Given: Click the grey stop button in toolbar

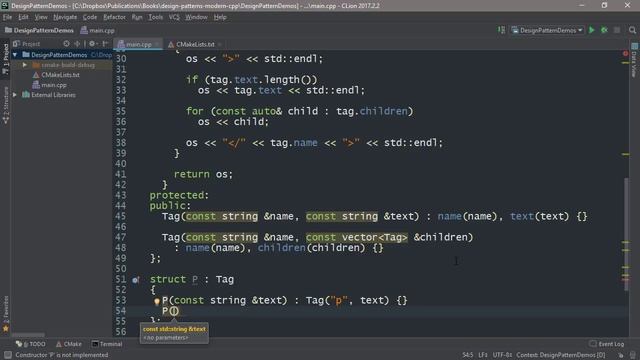Looking at the screenshot, I should pyautogui.click(x=617, y=30).
